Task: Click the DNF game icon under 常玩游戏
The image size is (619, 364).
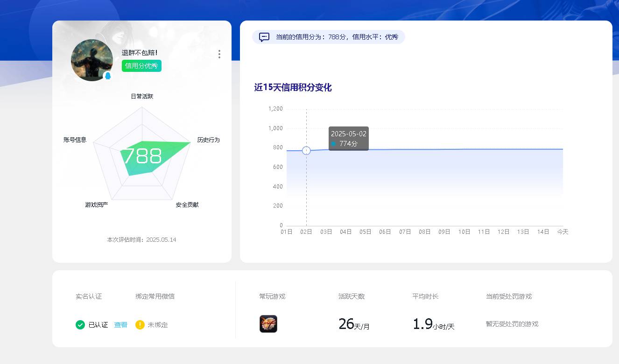Action: 267,323
